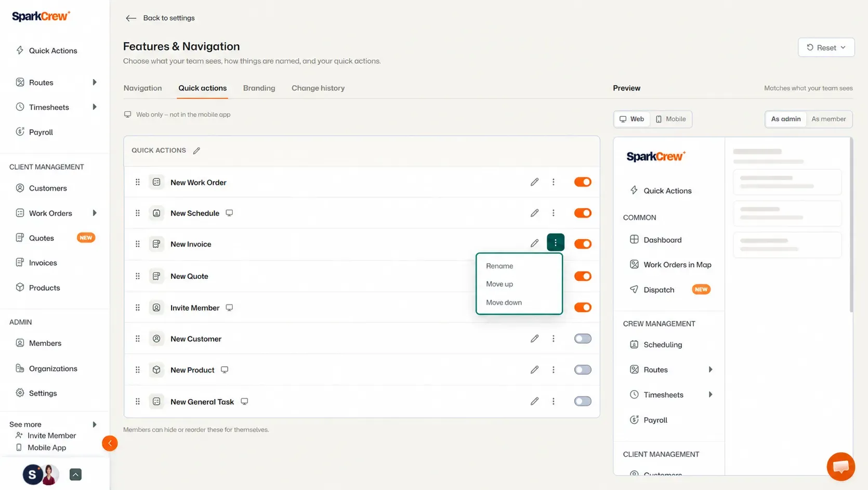868x490 pixels.
Task: Collapse sidebar with orange chevron button
Action: point(110,443)
